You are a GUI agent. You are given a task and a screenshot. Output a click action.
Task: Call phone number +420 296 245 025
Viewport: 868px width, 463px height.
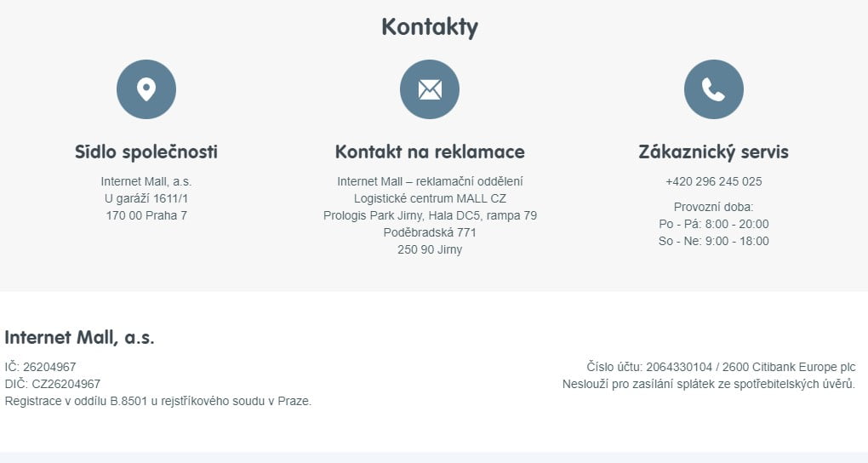(x=713, y=181)
